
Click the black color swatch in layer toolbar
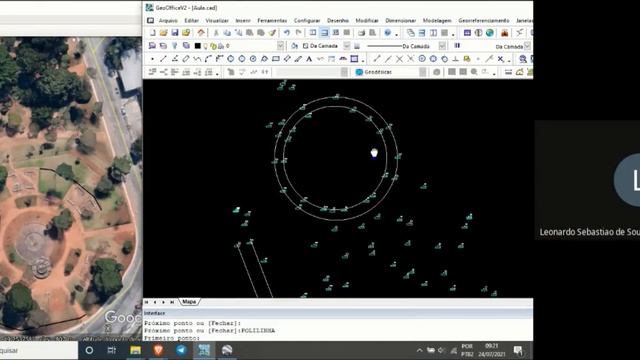pyautogui.click(x=198, y=46)
